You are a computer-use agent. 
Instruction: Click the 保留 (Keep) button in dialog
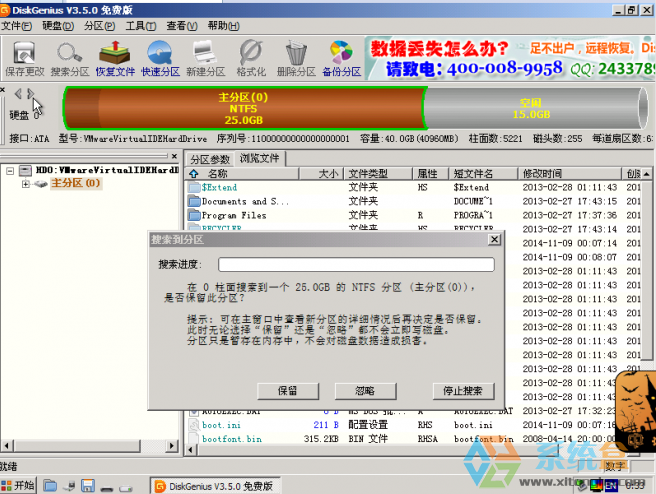pyautogui.click(x=288, y=391)
